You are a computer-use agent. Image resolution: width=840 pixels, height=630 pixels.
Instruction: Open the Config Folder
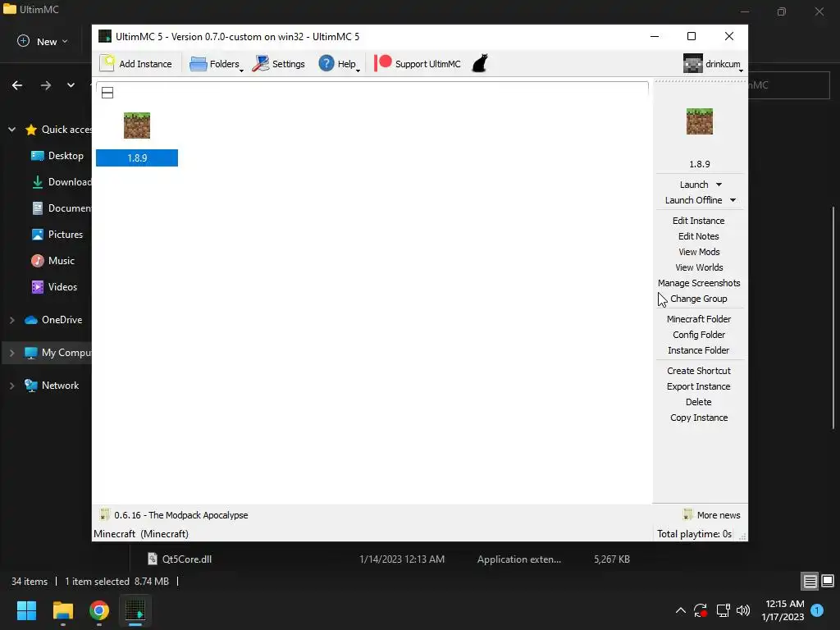pos(699,335)
